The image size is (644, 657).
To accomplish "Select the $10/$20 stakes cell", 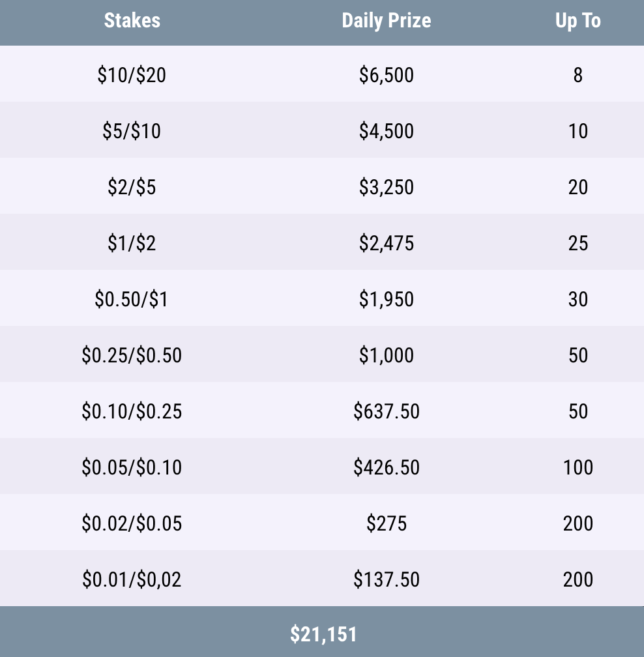I will (132, 76).
